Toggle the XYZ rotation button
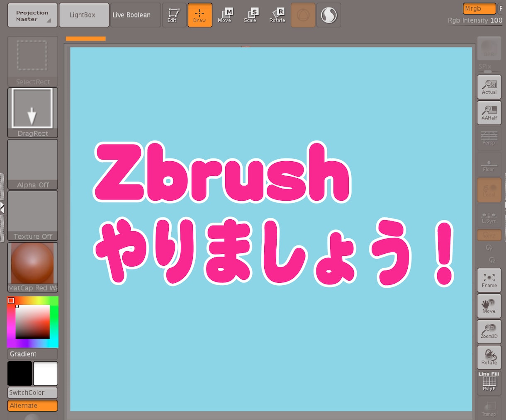 click(x=489, y=235)
